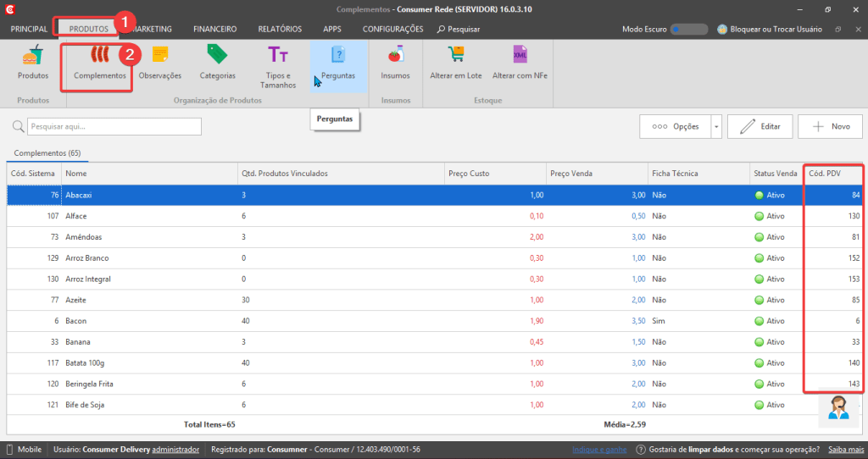This screenshot has height=459, width=868.
Task: Click the user avatar icon beside Bloquear
Action: 722,30
